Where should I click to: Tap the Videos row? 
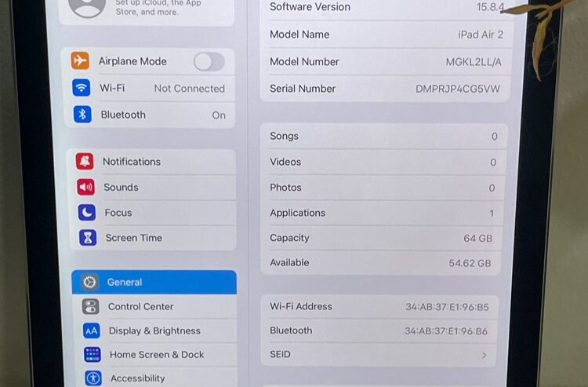[x=383, y=162]
